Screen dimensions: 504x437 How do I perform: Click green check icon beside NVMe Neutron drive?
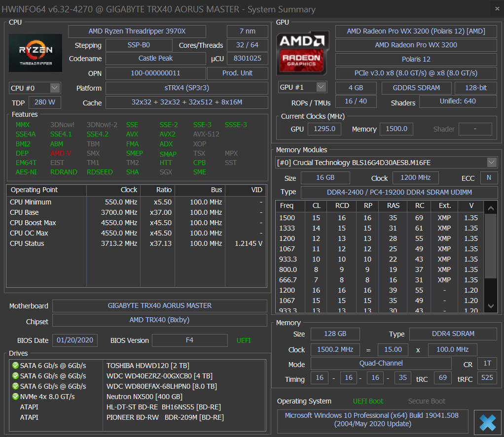point(15,396)
